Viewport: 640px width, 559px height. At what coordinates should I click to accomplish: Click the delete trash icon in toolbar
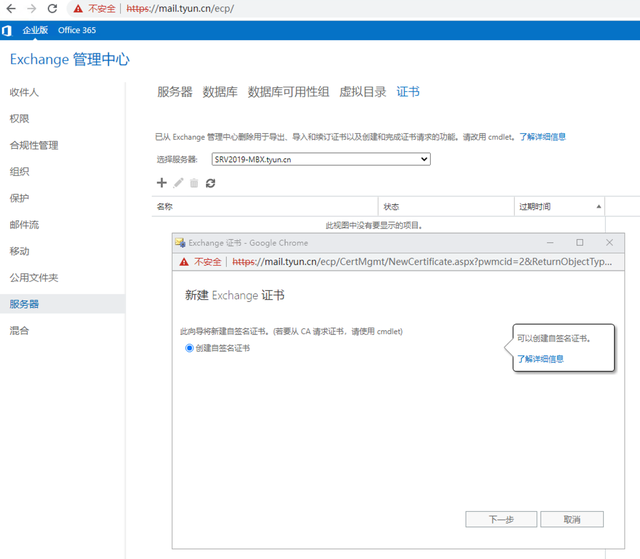(x=194, y=183)
